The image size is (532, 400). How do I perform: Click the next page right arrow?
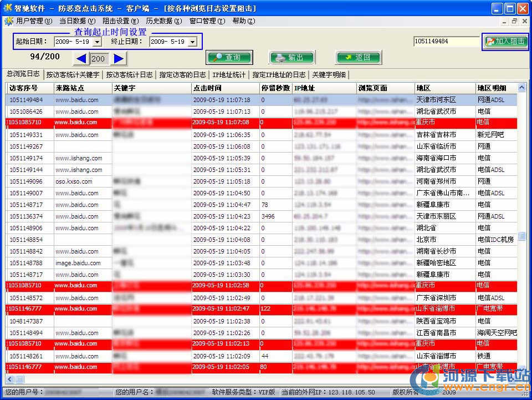coord(119,58)
